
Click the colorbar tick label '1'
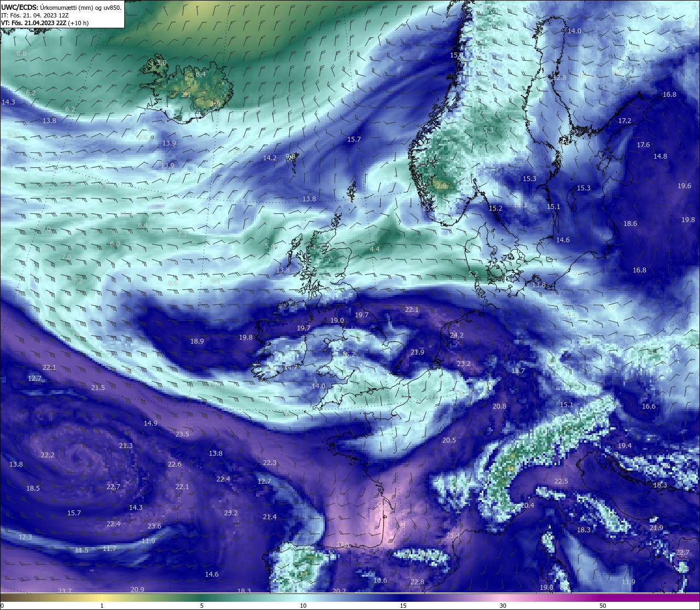coord(102,606)
